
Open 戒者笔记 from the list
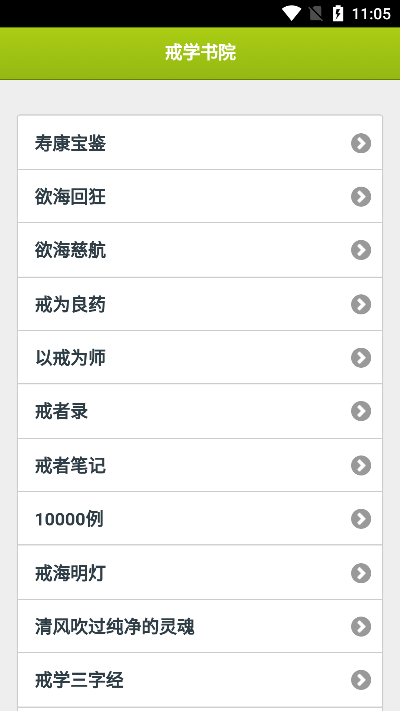coord(200,465)
